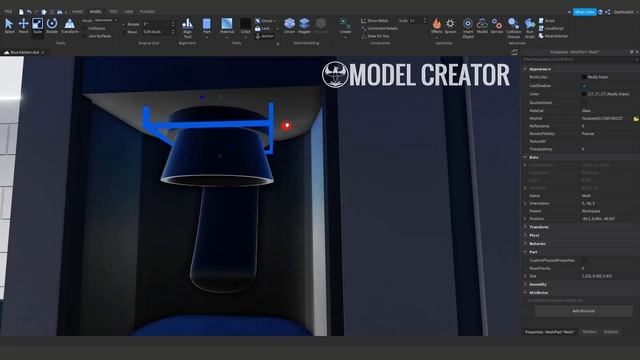Click the new file icon in the quick toolbar
The width and height of the screenshot is (640, 360).
pyautogui.click(x=21, y=12)
